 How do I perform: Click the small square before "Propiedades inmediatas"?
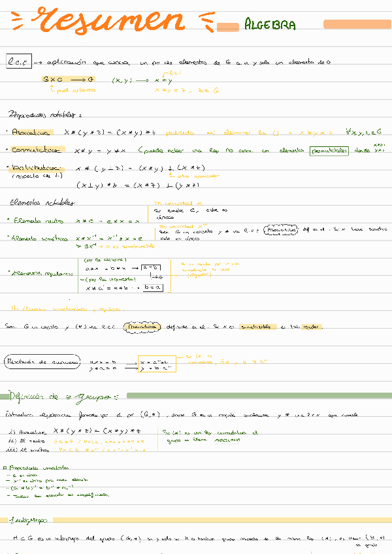click(5, 467)
